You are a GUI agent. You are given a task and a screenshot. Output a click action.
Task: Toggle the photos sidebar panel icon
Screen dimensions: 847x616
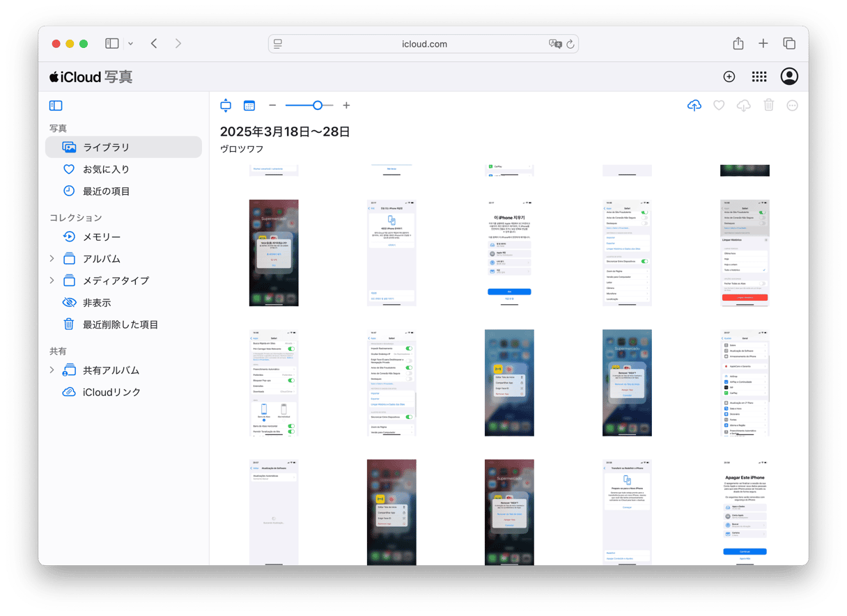pyautogui.click(x=56, y=106)
